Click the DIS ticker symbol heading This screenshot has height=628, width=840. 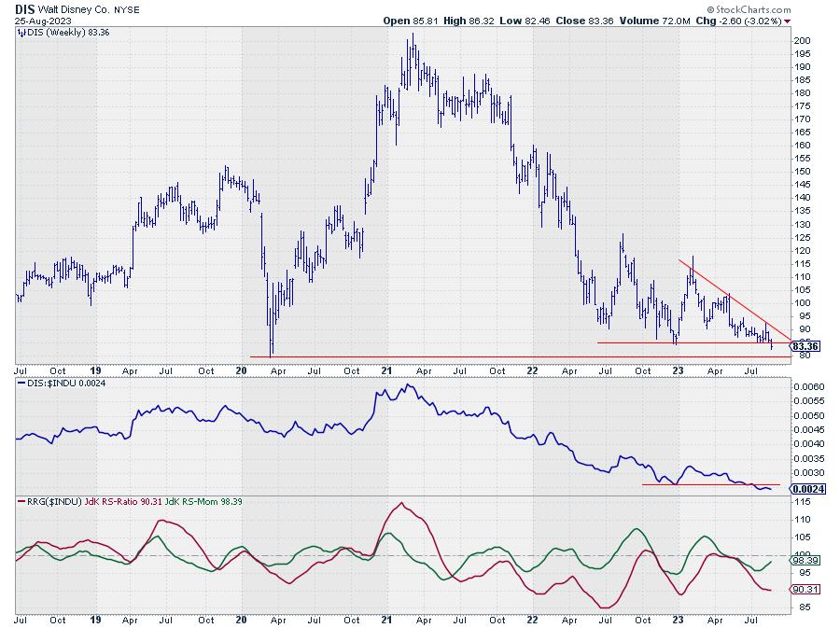click(25, 7)
